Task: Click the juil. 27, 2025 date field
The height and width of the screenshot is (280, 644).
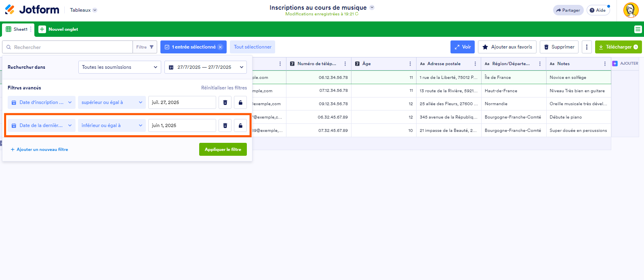Action: tap(182, 102)
